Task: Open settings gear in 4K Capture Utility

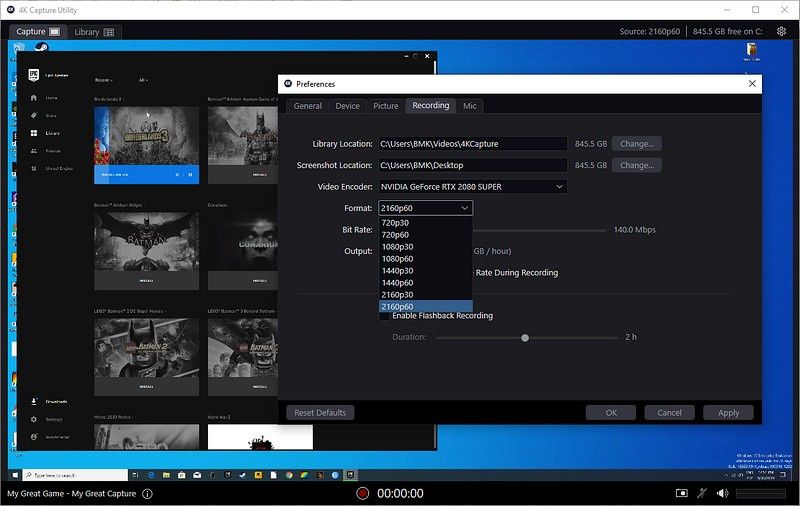Action: coord(781,31)
